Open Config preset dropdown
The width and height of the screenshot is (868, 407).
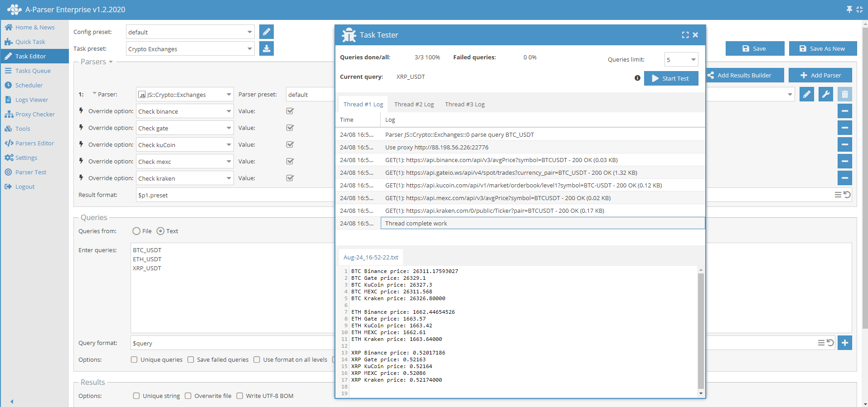point(190,32)
